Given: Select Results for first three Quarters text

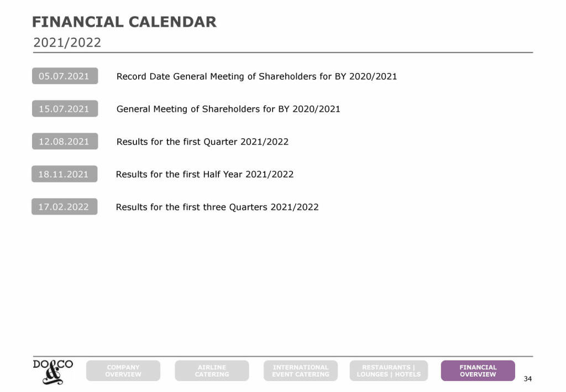Looking at the screenshot, I should 217,207.
